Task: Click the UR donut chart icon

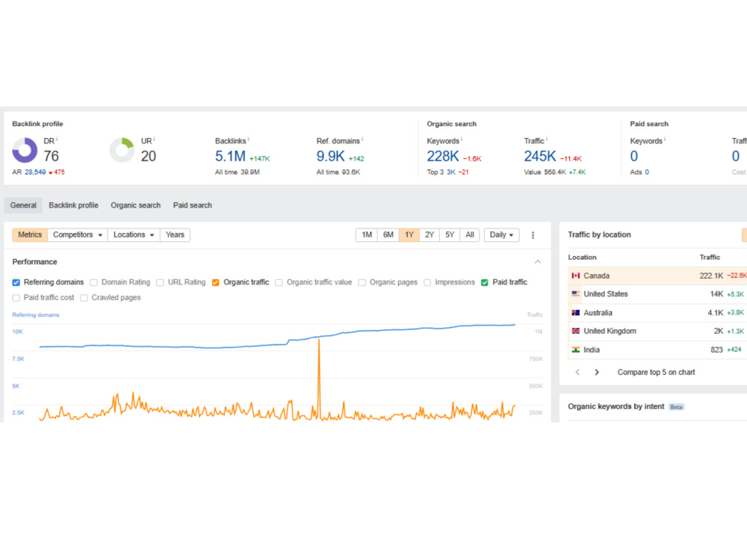Action: click(x=122, y=150)
